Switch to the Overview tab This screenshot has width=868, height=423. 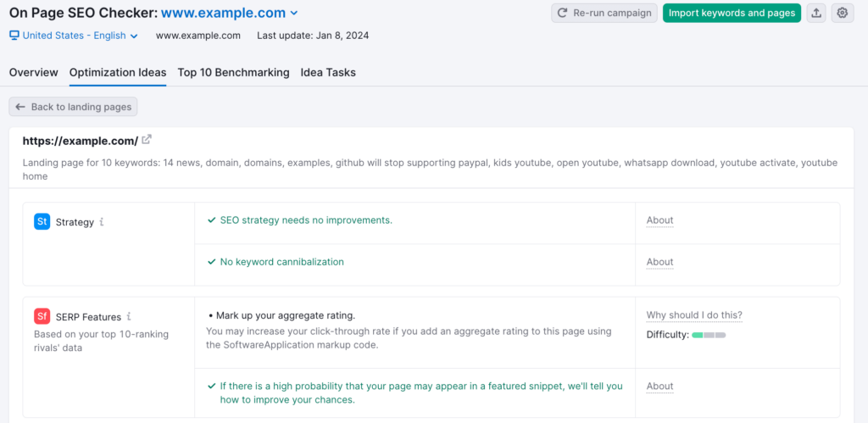pos(34,73)
